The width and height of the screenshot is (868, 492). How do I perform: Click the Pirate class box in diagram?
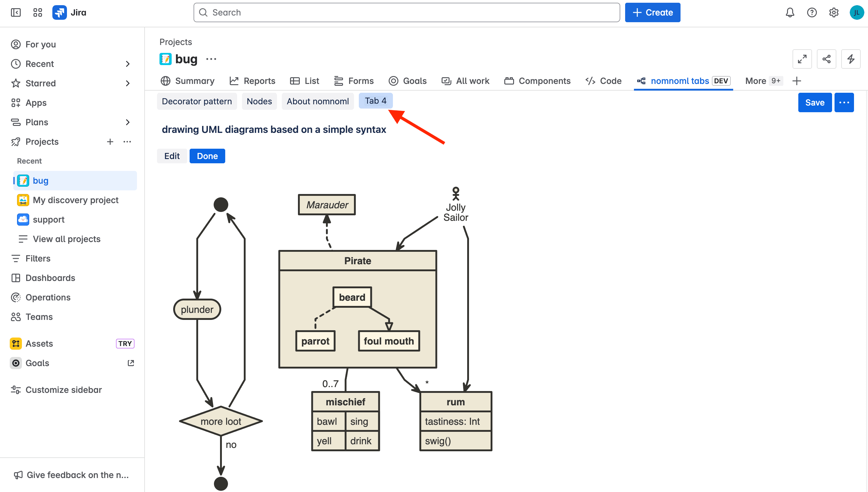click(357, 309)
